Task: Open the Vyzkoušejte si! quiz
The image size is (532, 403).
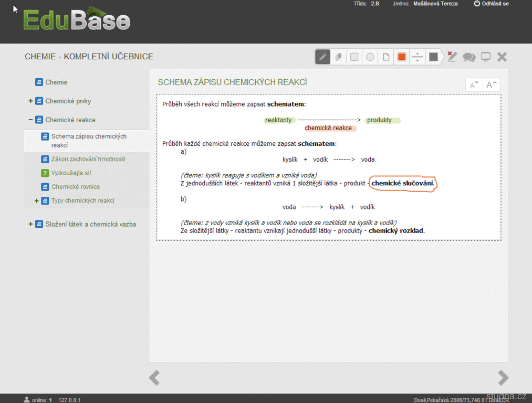Action: 71,173
